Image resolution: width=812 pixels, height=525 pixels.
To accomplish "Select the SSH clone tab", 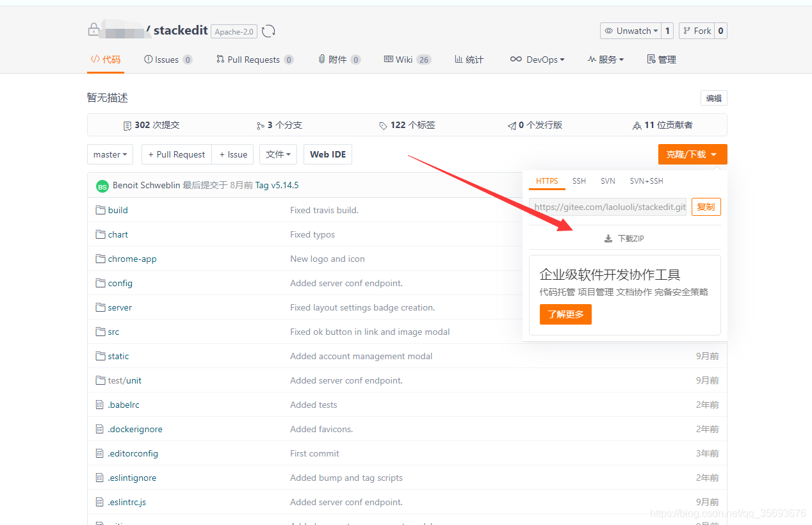I will coord(579,181).
